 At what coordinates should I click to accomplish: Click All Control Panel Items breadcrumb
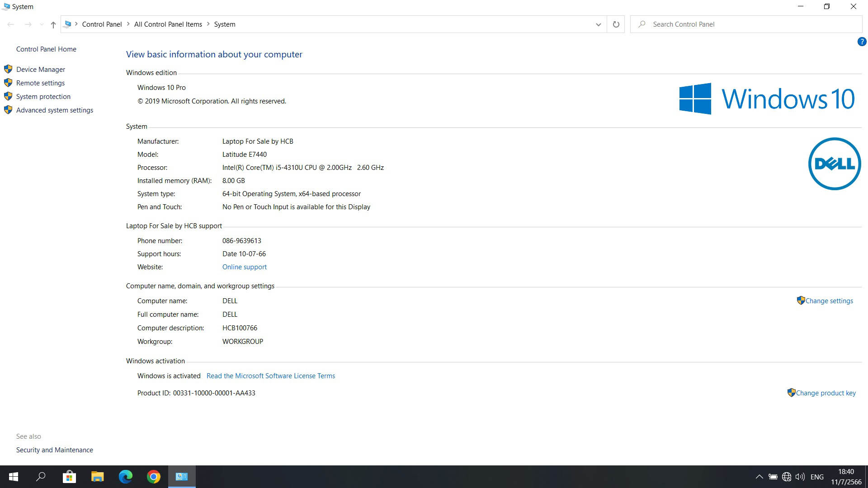tap(168, 24)
